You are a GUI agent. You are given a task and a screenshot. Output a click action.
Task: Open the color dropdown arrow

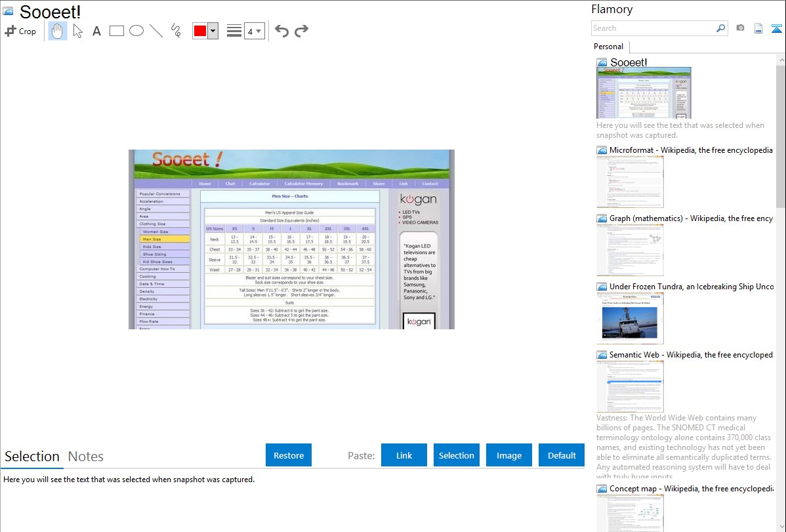coord(213,31)
